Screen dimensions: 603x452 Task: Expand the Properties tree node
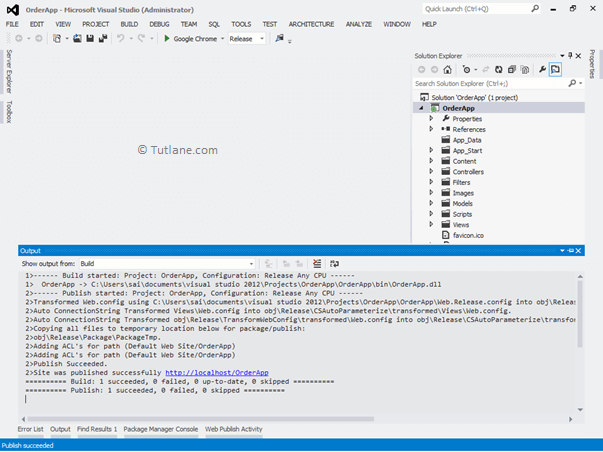pyautogui.click(x=431, y=118)
